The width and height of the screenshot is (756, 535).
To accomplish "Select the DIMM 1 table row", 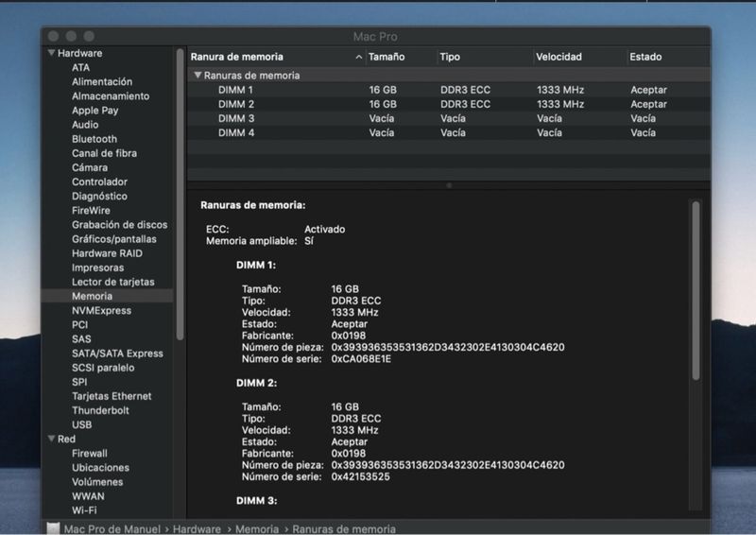I will [448, 90].
